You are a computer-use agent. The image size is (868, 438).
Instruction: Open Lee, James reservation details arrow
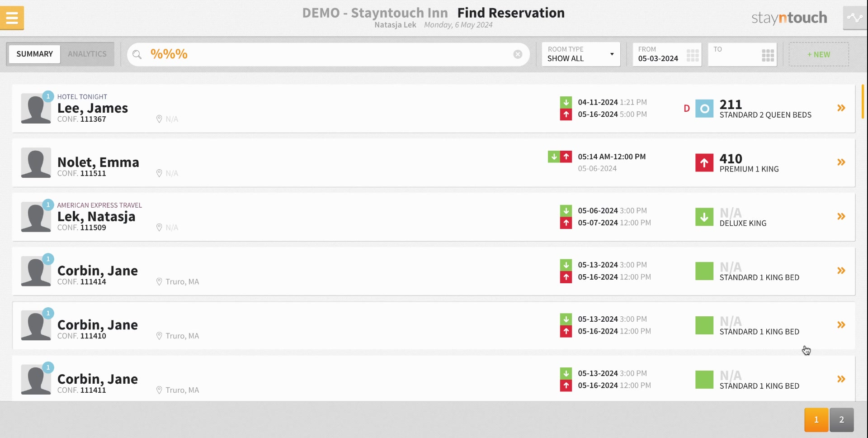point(841,108)
